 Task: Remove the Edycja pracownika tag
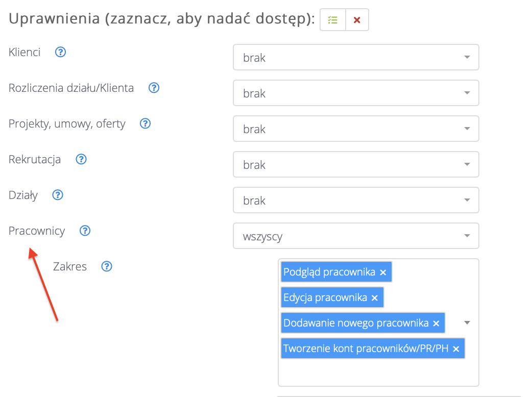375,298
